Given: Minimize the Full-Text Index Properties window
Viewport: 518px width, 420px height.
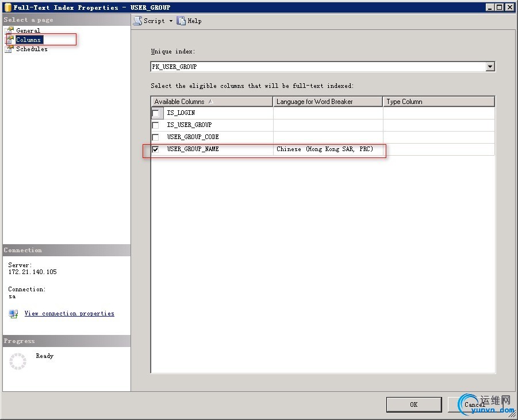Looking at the screenshot, I should point(490,7).
